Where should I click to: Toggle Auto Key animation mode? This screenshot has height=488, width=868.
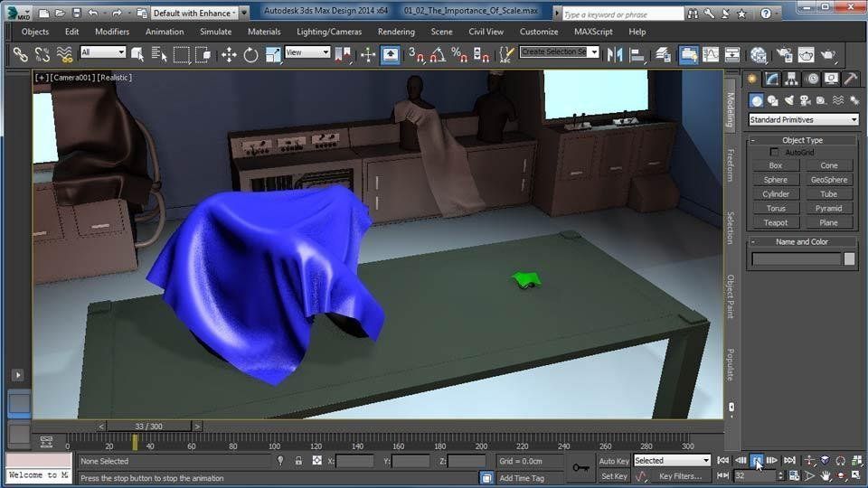point(614,461)
